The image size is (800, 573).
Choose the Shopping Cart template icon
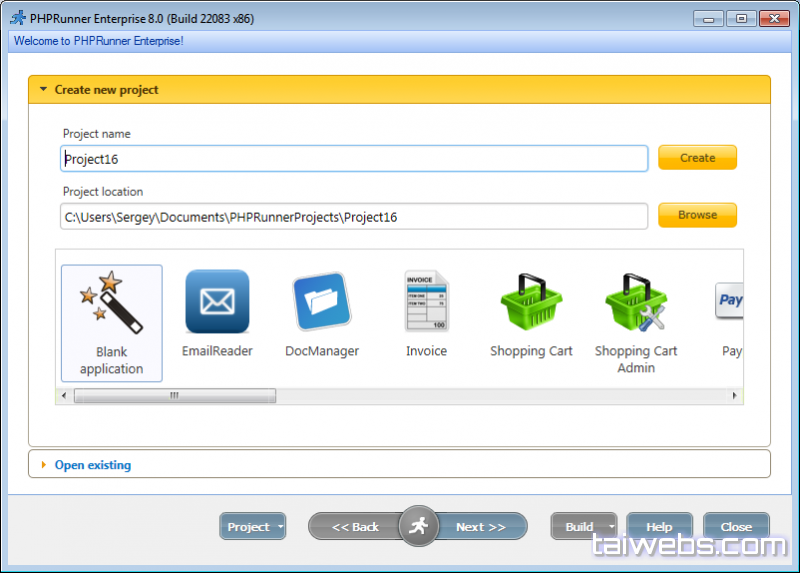(531, 302)
